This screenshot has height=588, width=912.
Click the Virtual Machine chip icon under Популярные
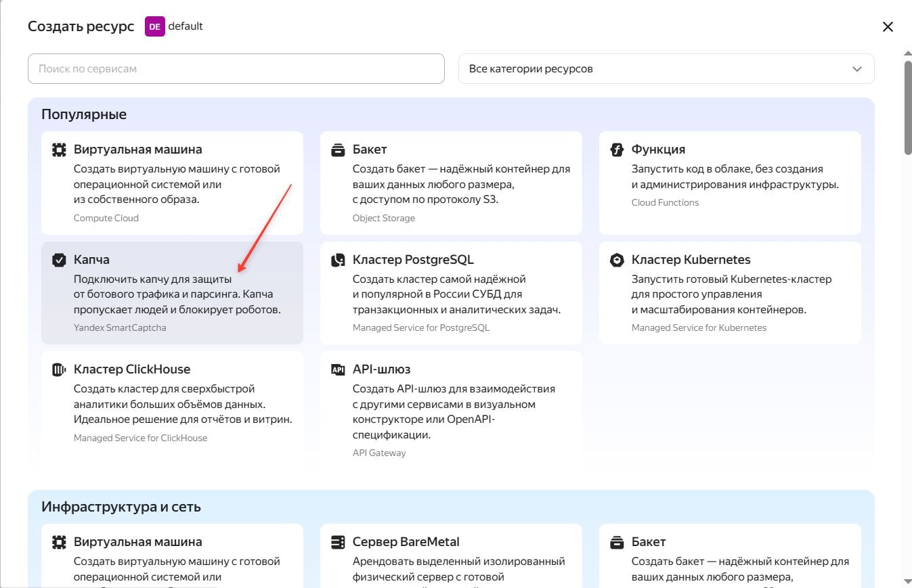(59, 150)
